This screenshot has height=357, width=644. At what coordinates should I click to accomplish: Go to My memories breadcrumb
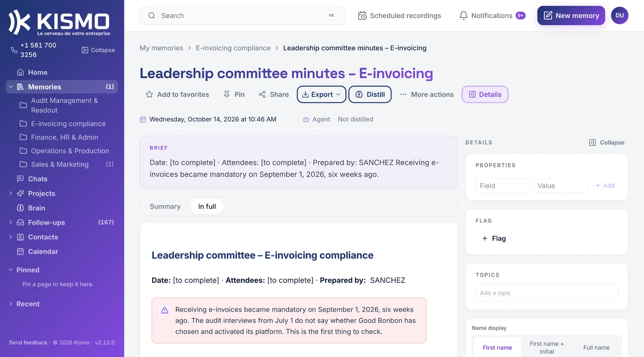[161, 48]
